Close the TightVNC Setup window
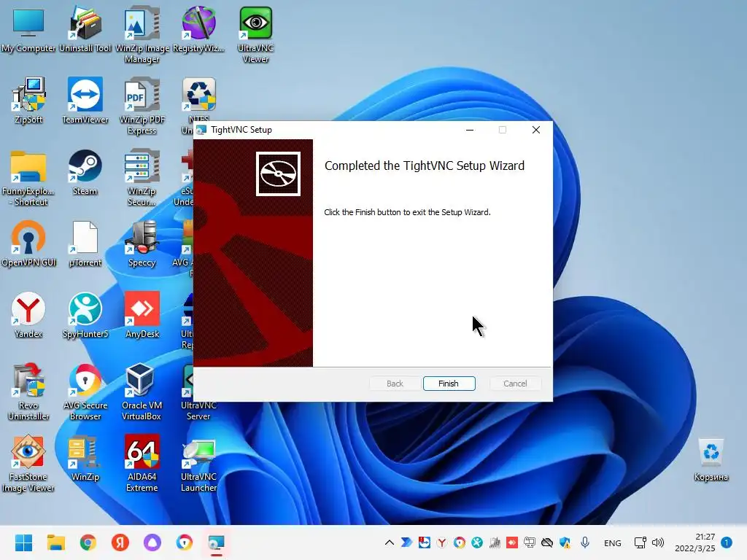 536,130
